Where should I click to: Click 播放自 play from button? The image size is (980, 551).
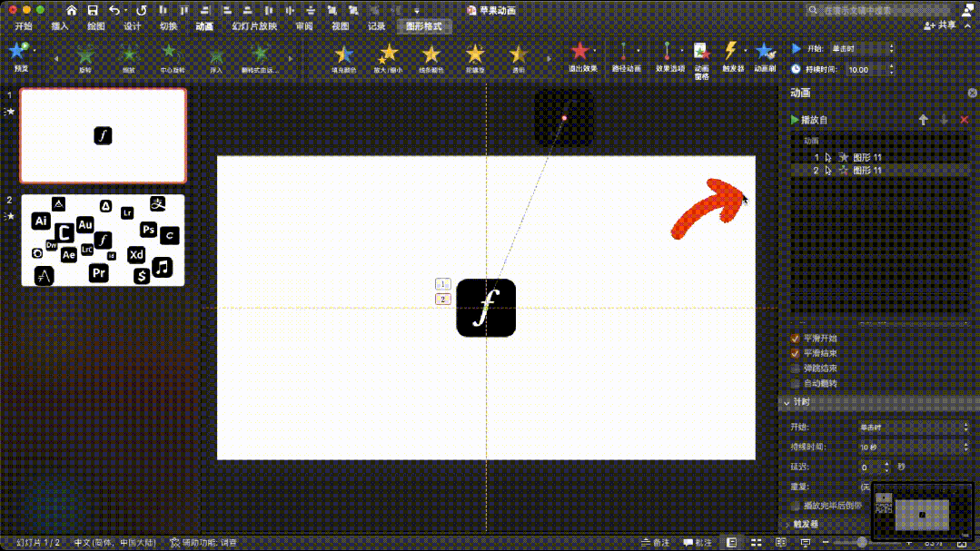pyautogui.click(x=808, y=119)
